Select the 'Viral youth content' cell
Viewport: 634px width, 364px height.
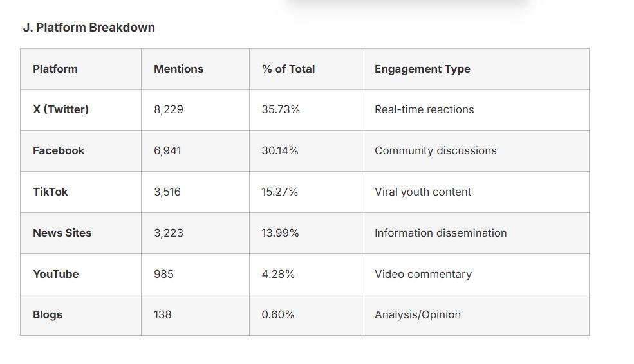point(423,192)
